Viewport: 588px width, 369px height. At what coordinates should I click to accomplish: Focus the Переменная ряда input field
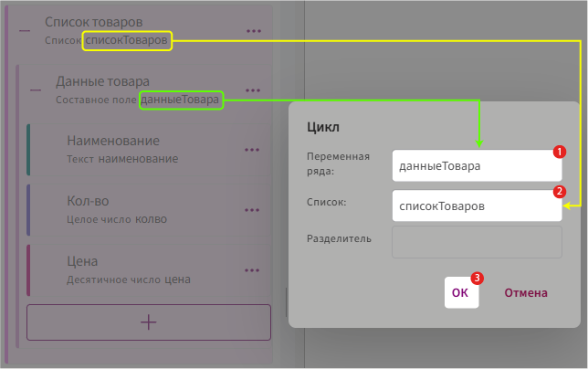477,165
